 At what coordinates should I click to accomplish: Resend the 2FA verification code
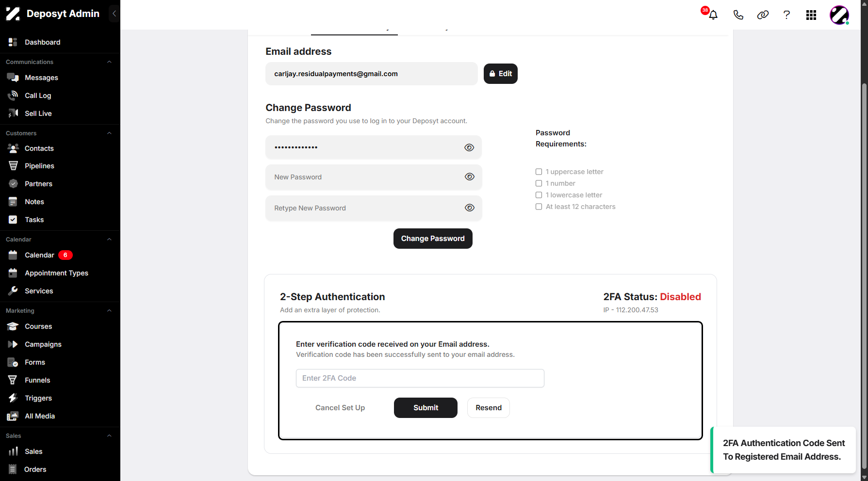[x=489, y=408]
